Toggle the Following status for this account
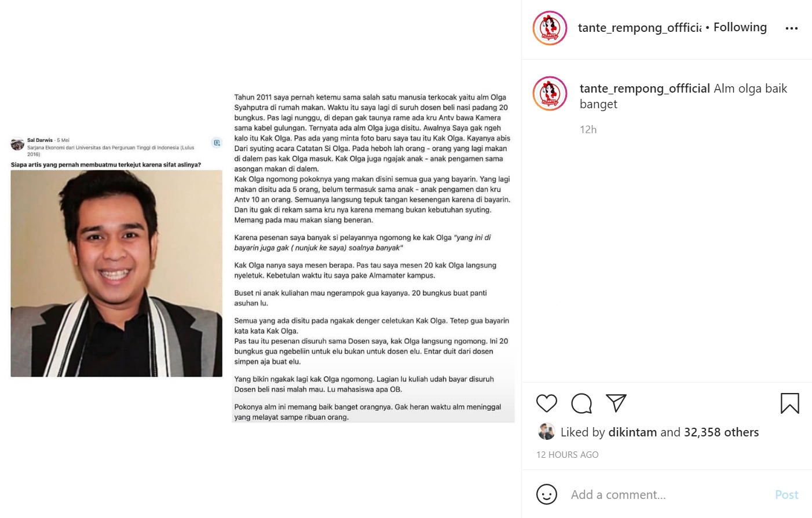 coord(740,27)
